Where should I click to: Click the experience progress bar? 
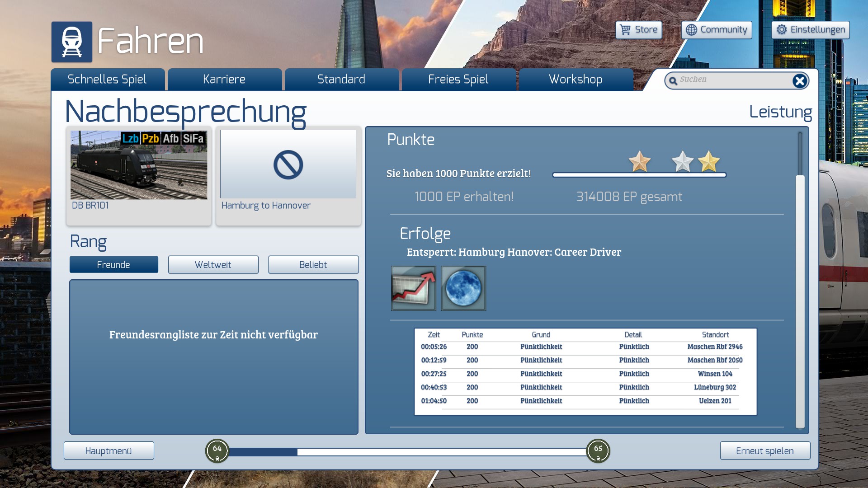click(407, 452)
